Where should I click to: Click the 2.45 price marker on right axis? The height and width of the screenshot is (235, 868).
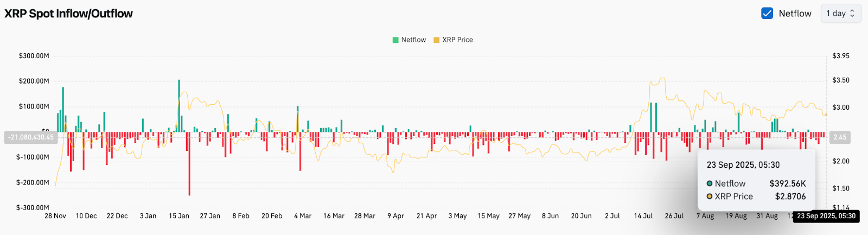click(x=840, y=137)
